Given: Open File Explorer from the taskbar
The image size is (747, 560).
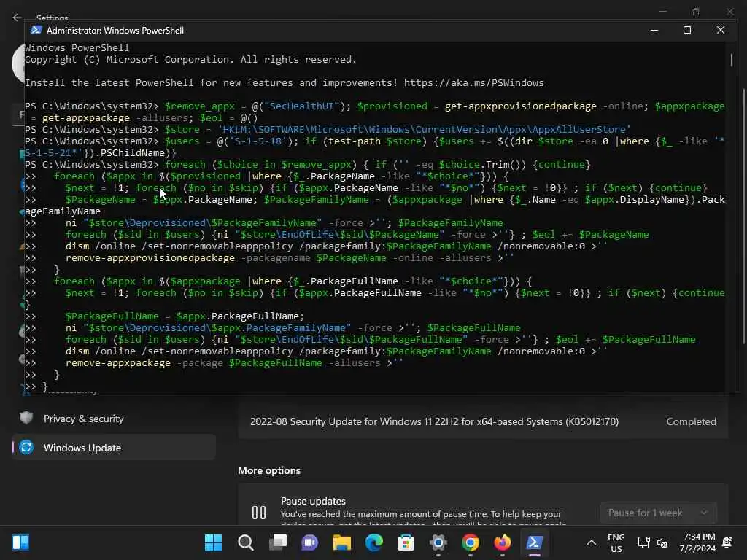Looking at the screenshot, I should [x=341, y=542].
